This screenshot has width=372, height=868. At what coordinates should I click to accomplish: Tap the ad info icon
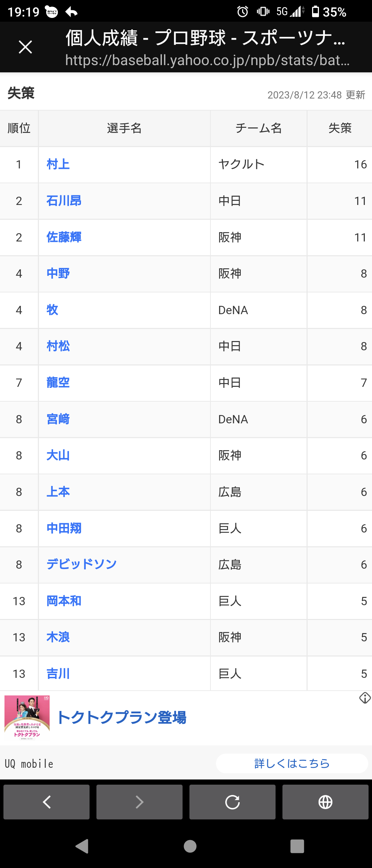[x=365, y=698]
